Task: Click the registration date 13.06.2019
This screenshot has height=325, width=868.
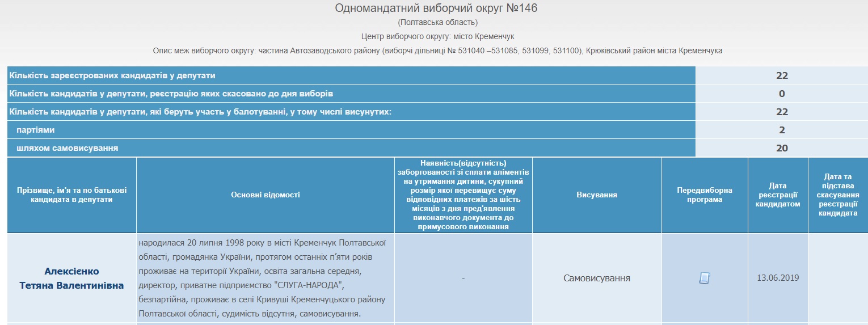Action: (x=778, y=278)
